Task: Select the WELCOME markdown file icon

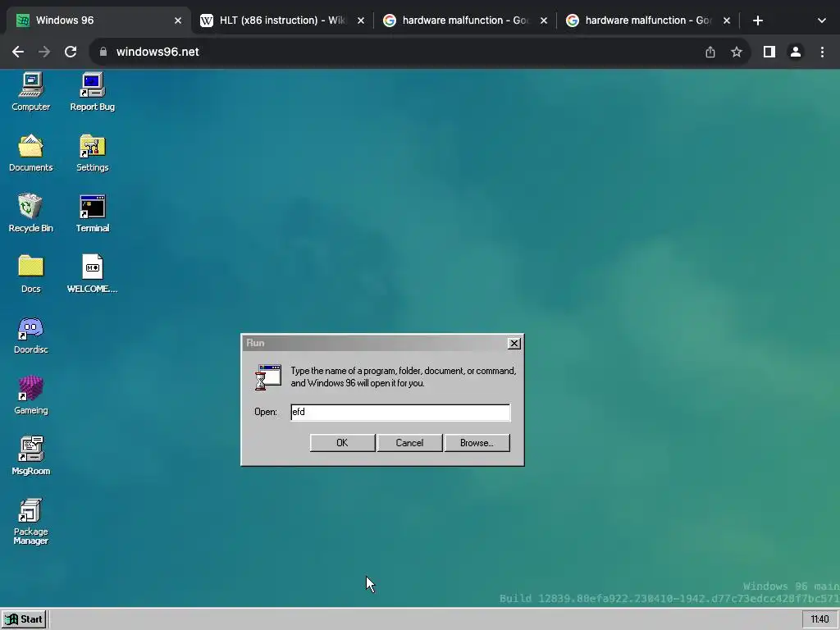Action: 92,274
